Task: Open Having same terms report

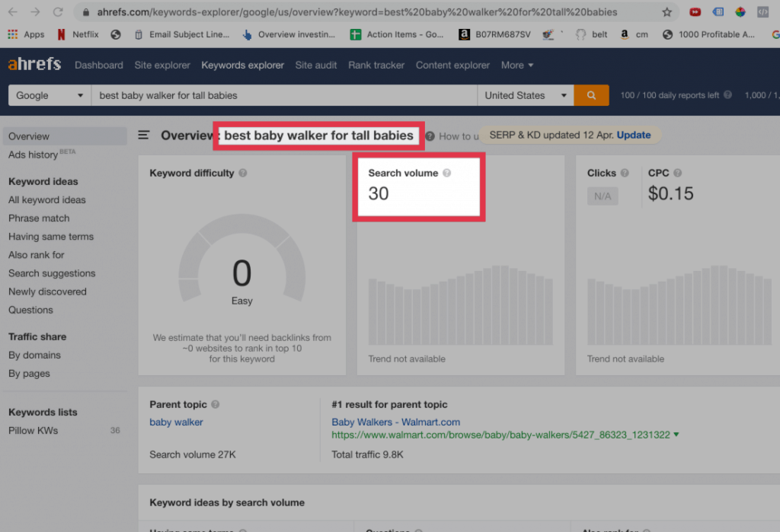Action: pyautogui.click(x=51, y=237)
